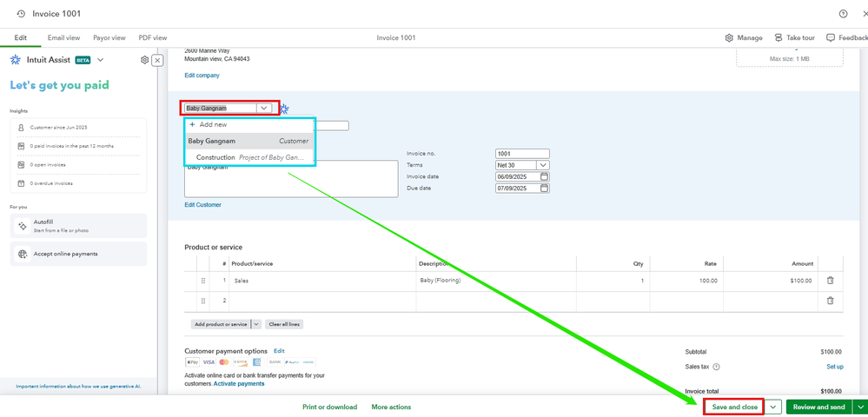Screen dimensions: 868x417
Task: Open generative AI important information link
Action: tap(78, 387)
